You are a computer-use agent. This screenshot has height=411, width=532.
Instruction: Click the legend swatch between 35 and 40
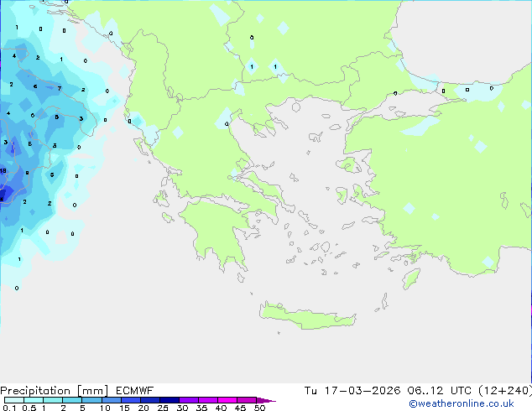tap(207, 400)
